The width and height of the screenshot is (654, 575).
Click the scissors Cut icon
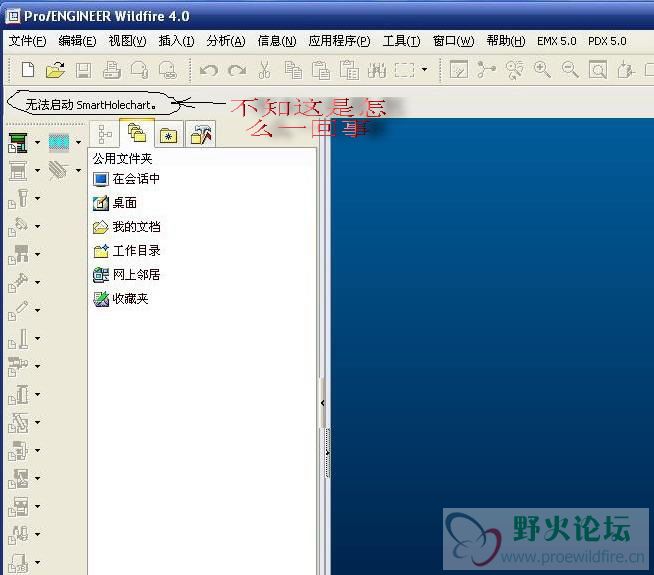264,70
